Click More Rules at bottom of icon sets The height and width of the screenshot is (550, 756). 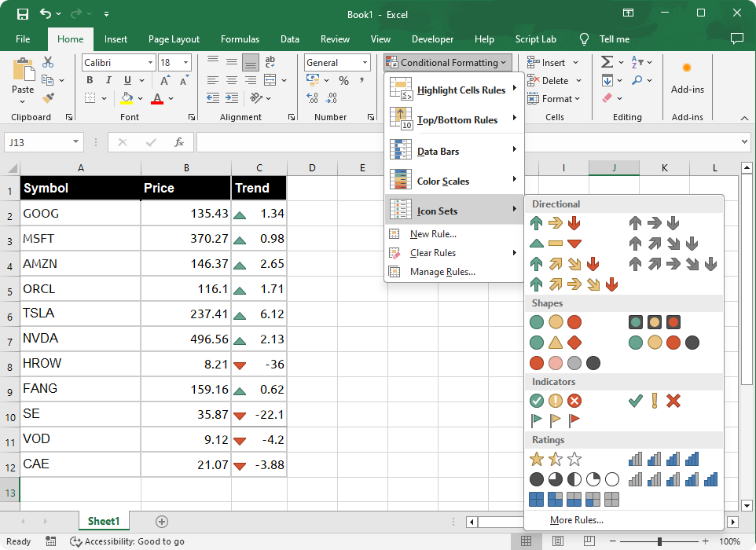tap(577, 520)
